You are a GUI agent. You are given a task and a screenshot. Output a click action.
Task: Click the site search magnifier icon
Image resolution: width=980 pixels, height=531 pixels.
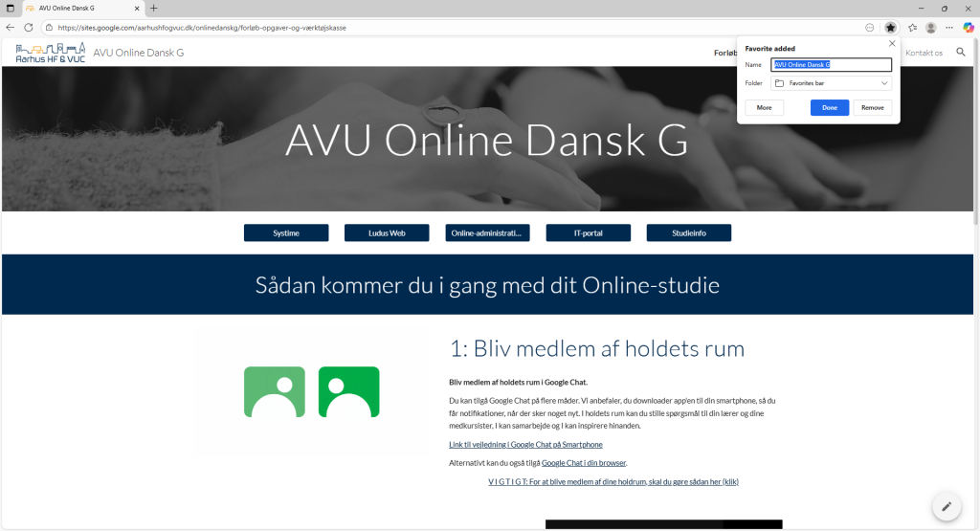[x=961, y=53]
